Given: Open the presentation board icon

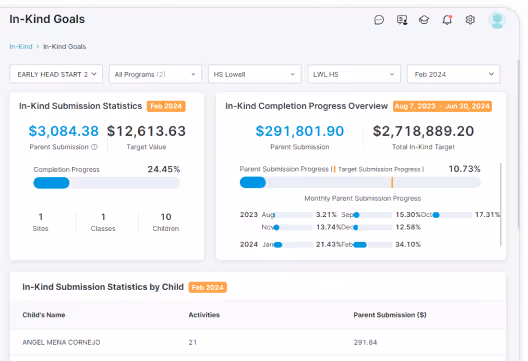Looking at the screenshot, I should tap(402, 20).
